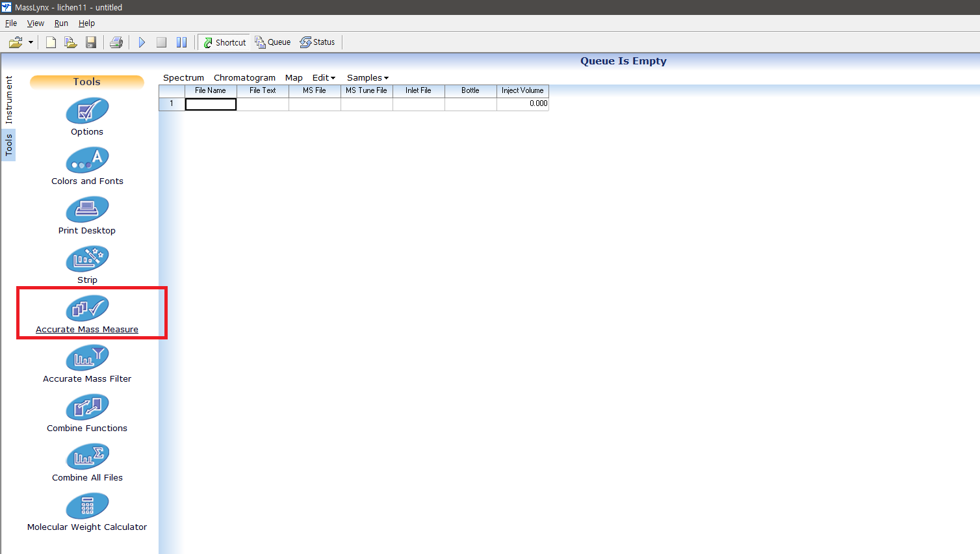Stop the run with stop icon
Image resolution: width=980 pixels, height=554 pixels.
tap(162, 42)
